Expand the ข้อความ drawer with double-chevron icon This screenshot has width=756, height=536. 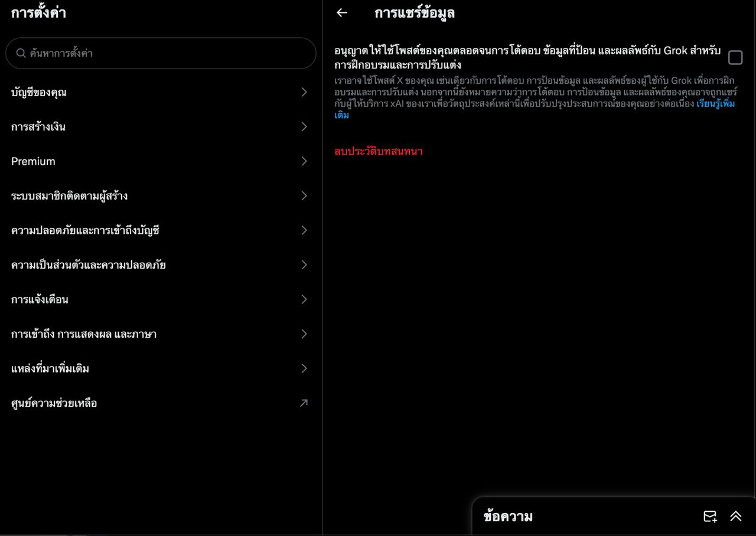[x=735, y=517]
